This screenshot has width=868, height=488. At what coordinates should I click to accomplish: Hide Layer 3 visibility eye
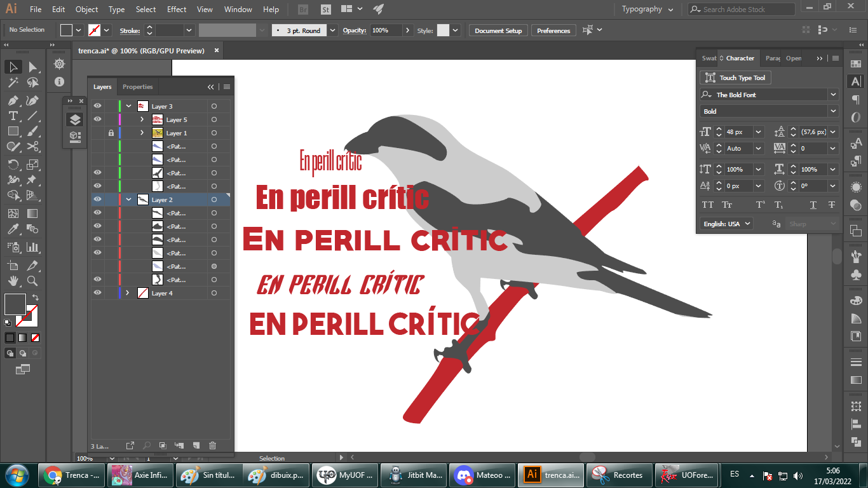click(x=98, y=106)
